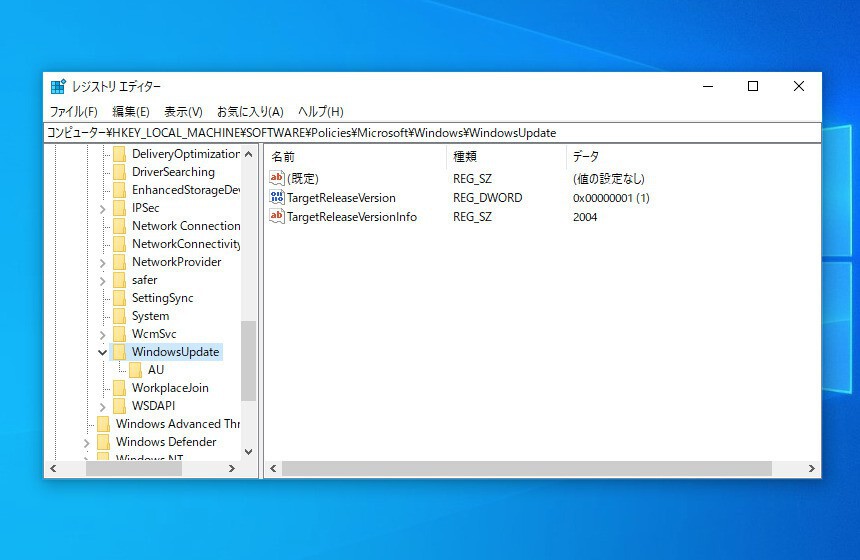
Task: Click tree pane scroll down arrow
Action: click(248, 452)
